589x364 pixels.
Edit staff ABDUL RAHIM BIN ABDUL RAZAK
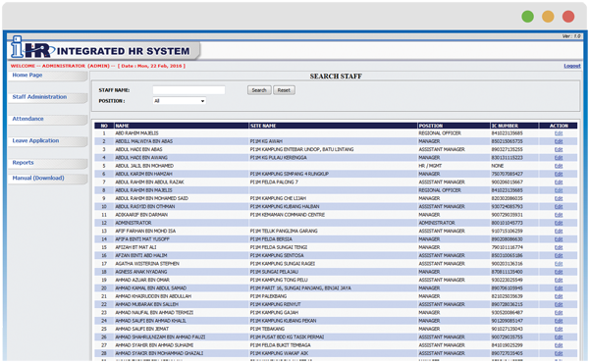pos(559,182)
